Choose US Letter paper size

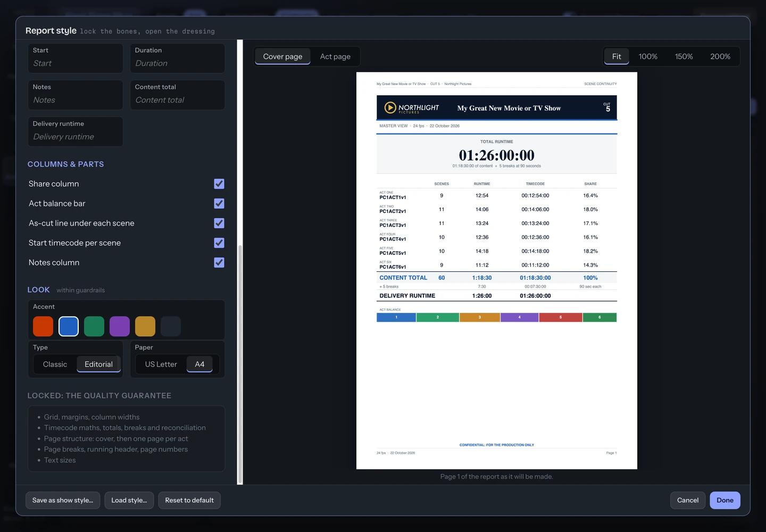click(161, 364)
